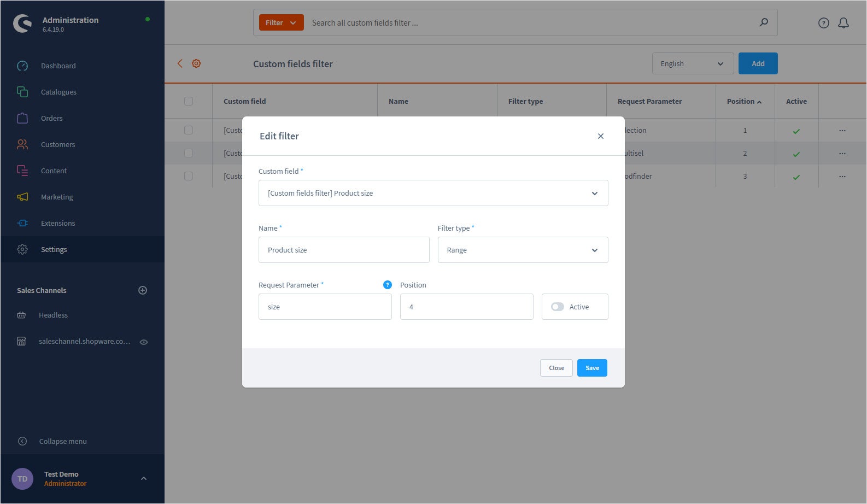Show Request Parameter help tooltip icon
The height and width of the screenshot is (504, 867).
pos(388,285)
